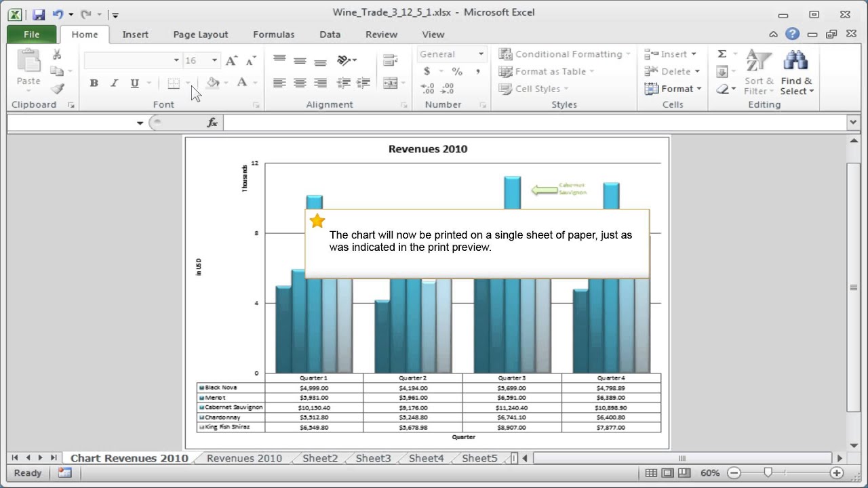Open the File tab
The image size is (868, 488).
point(31,35)
